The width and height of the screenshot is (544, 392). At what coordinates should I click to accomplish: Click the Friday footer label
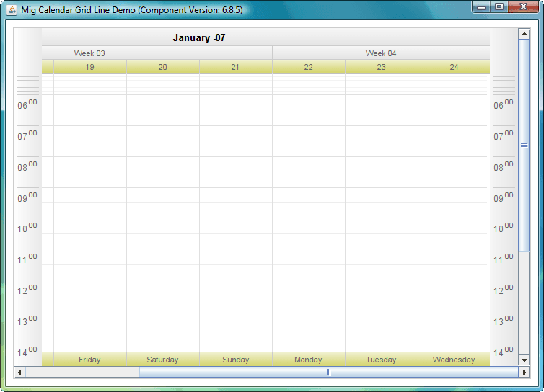pyautogui.click(x=90, y=360)
